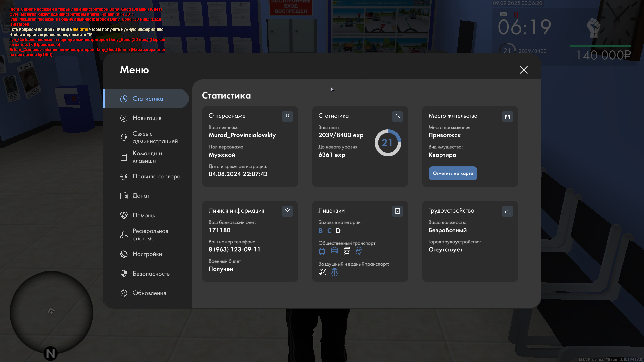
Task: Click the pickaxe icon in the Трудоустройство card
Action: (x=507, y=211)
